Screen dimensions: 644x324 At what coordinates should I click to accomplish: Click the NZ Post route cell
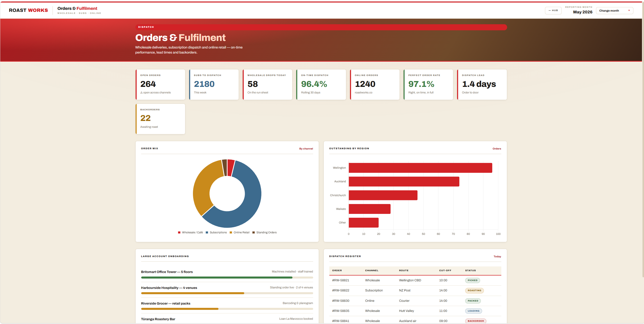click(x=405, y=290)
